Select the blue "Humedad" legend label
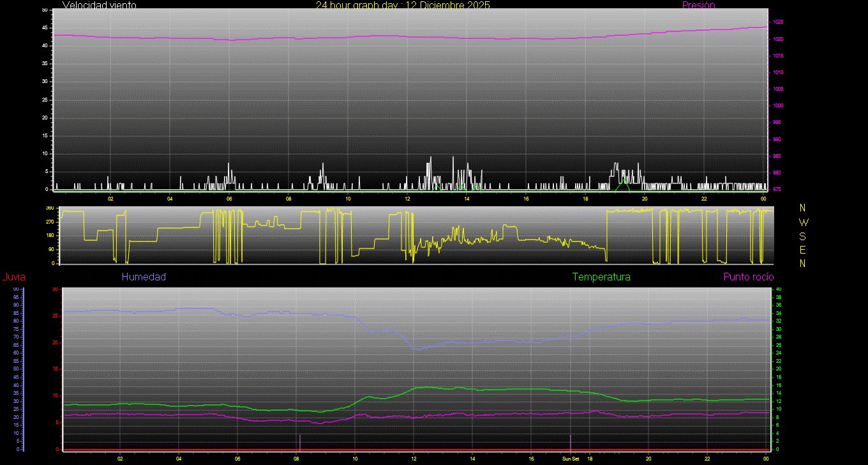 144,277
